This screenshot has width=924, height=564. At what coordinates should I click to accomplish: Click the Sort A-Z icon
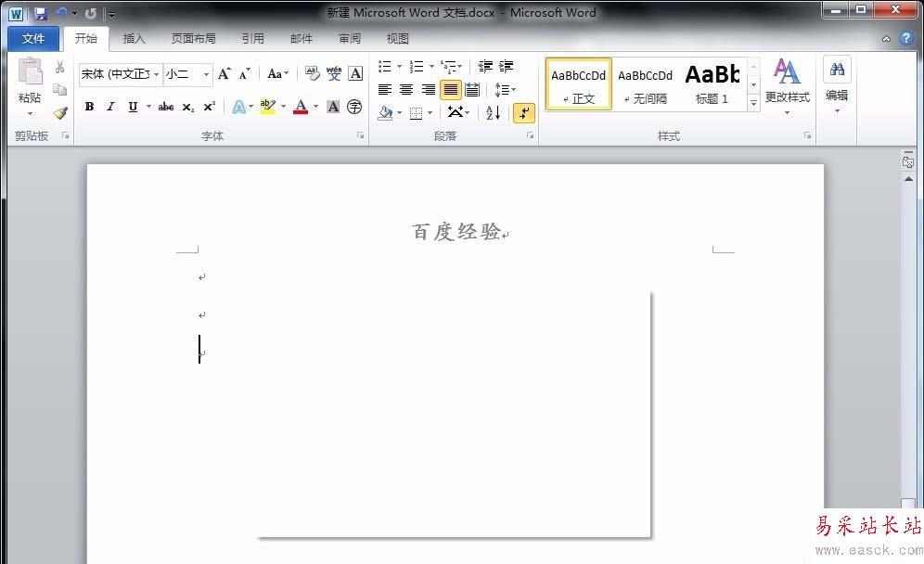coord(494,112)
